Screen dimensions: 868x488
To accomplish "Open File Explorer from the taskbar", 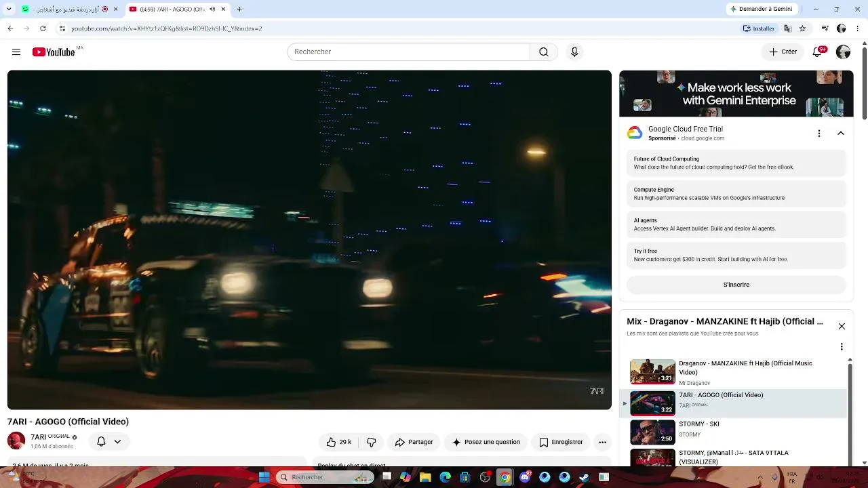I will (425, 477).
